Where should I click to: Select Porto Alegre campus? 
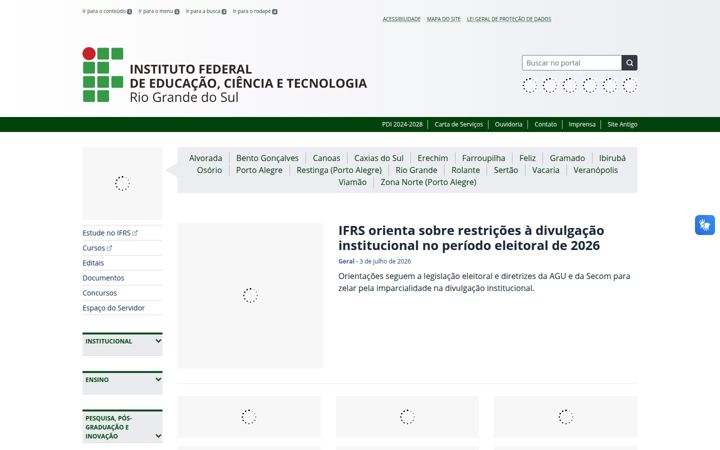(259, 170)
